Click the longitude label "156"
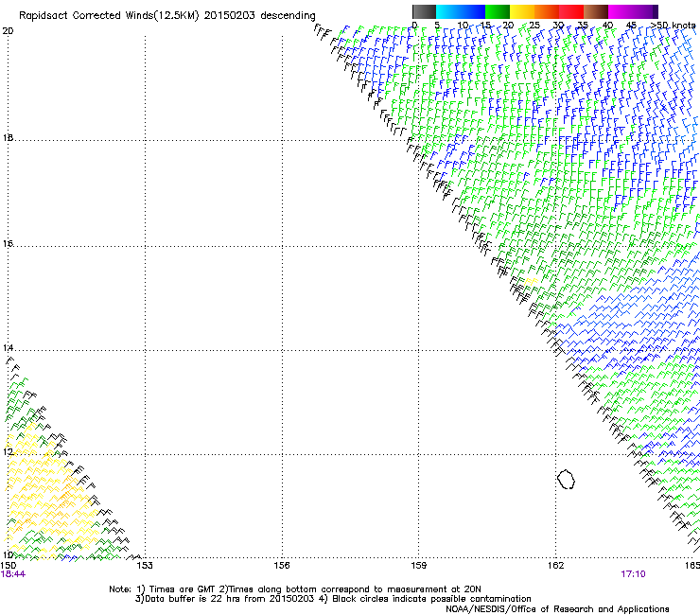700x615 pixels. [282, 566]
